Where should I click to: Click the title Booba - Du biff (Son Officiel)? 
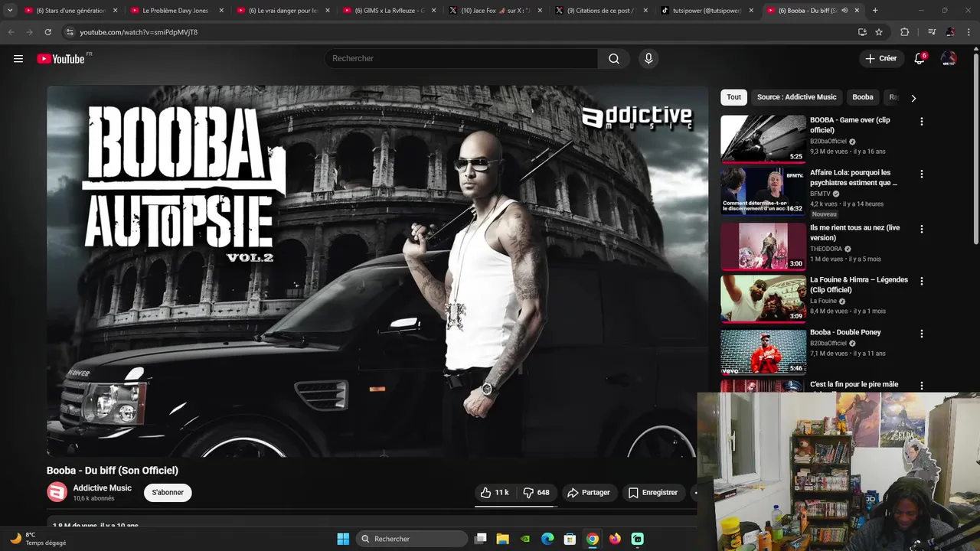tap(113, 471)
